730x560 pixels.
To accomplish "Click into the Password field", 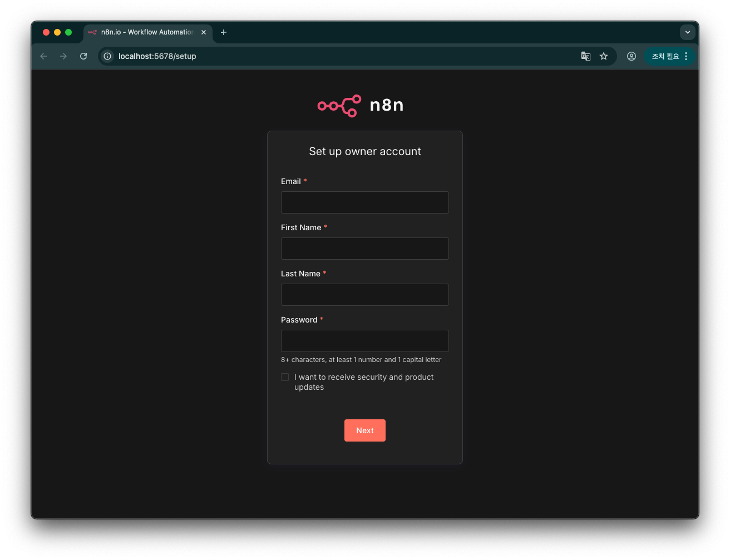I will pyautogui.click(x=365, y=341).
